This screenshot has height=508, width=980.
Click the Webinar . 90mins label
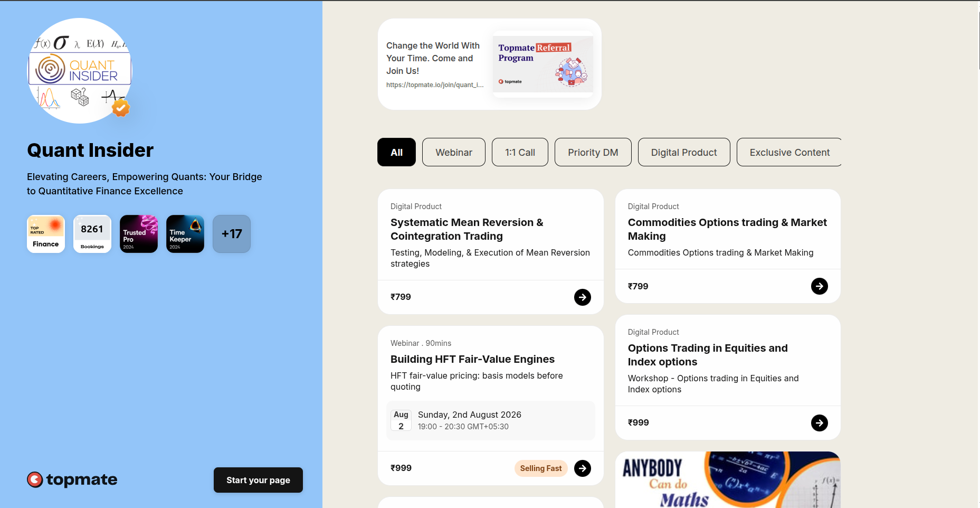tap(421, 343)
